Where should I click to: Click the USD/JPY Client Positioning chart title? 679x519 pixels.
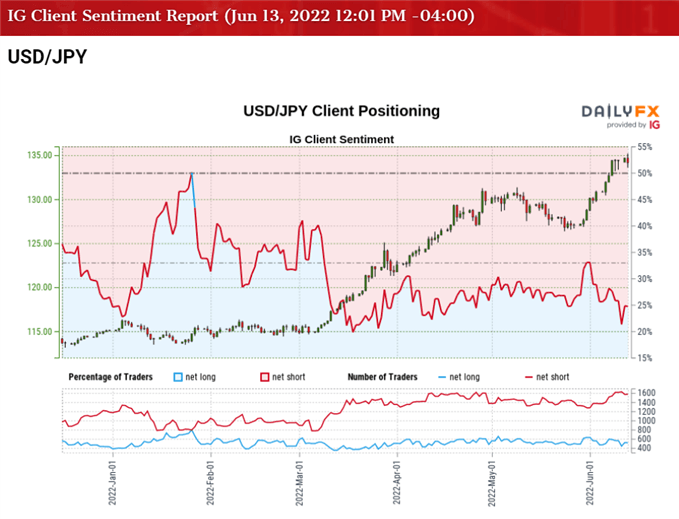pyautogui.click(x=341, y=110)
